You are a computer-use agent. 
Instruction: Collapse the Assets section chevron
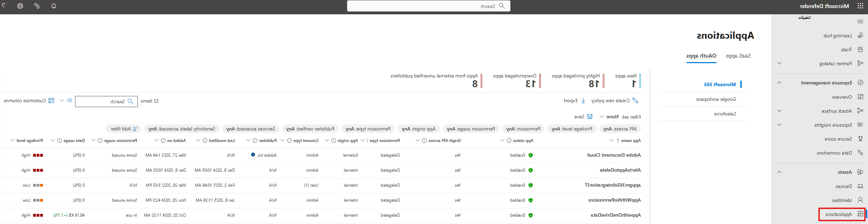tap(779, 172)
